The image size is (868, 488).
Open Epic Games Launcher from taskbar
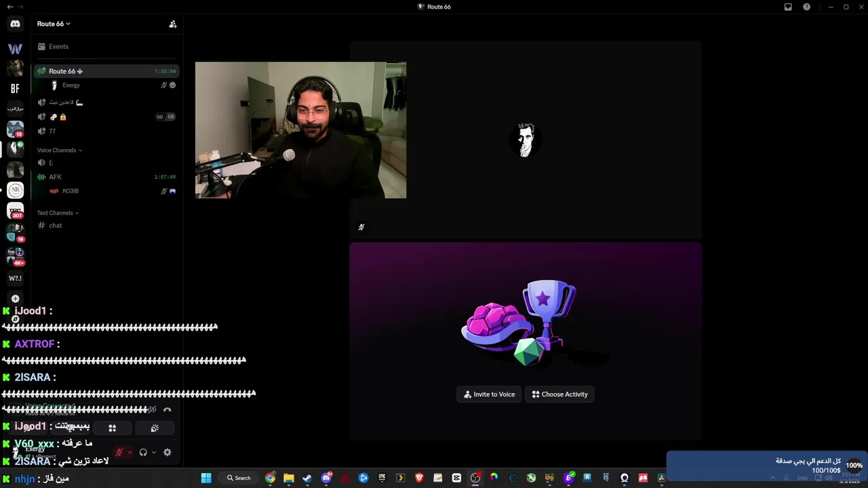pos(382,478)
